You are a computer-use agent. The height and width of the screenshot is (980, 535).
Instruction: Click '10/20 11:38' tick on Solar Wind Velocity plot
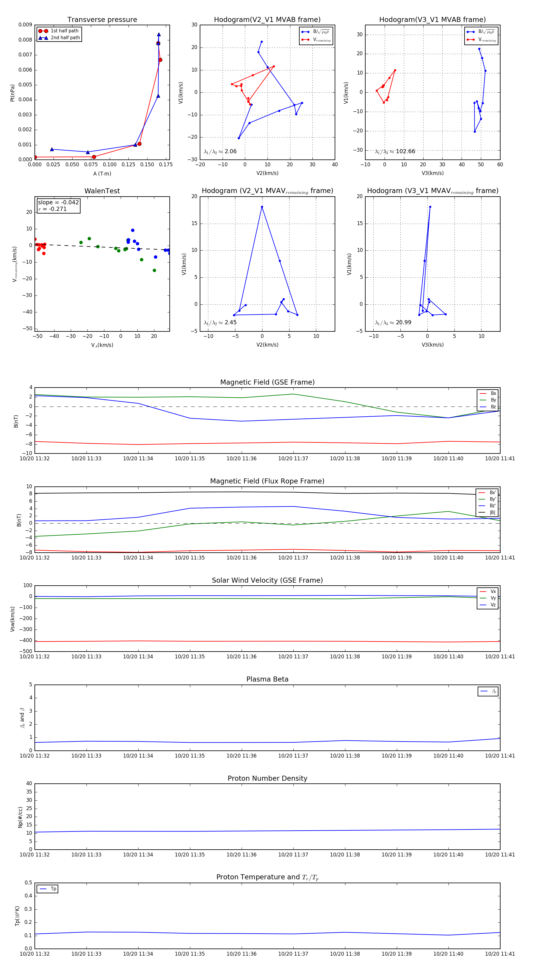pos(345,656)
